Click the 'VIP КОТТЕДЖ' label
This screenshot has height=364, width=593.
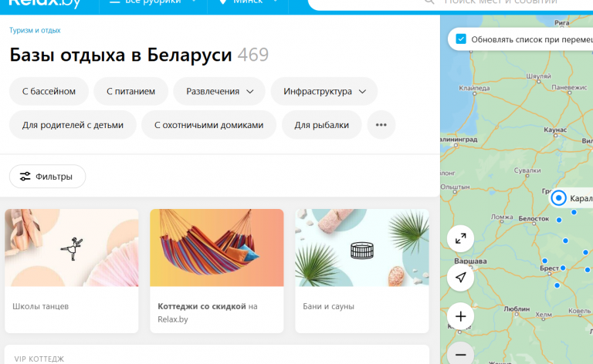(x=39, y=359)
